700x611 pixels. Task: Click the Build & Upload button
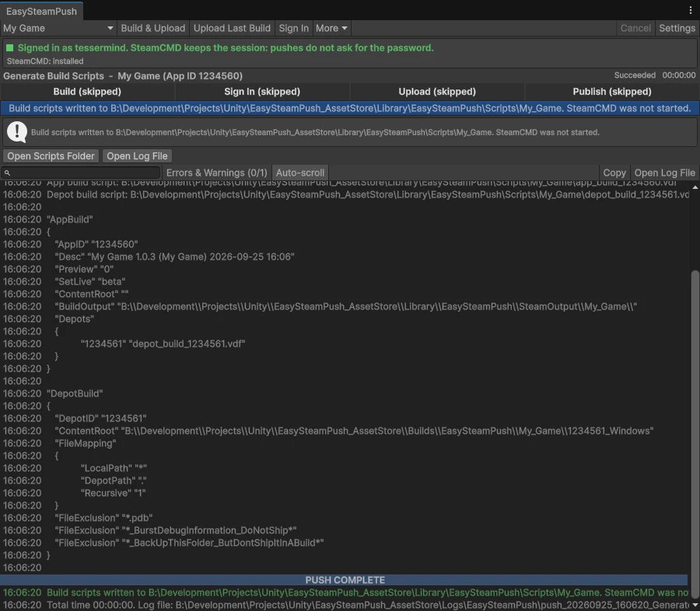(152, 28)
